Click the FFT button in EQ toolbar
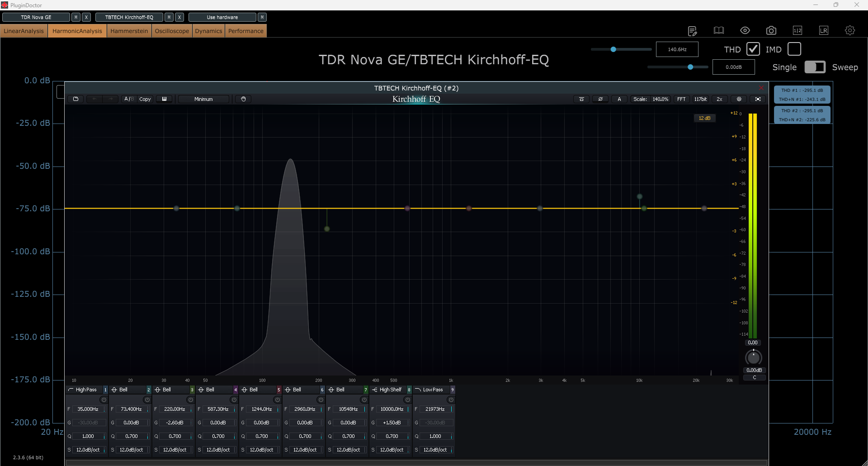Image resolution: width=868 pixels, height=466 pixels. point(681,99)
